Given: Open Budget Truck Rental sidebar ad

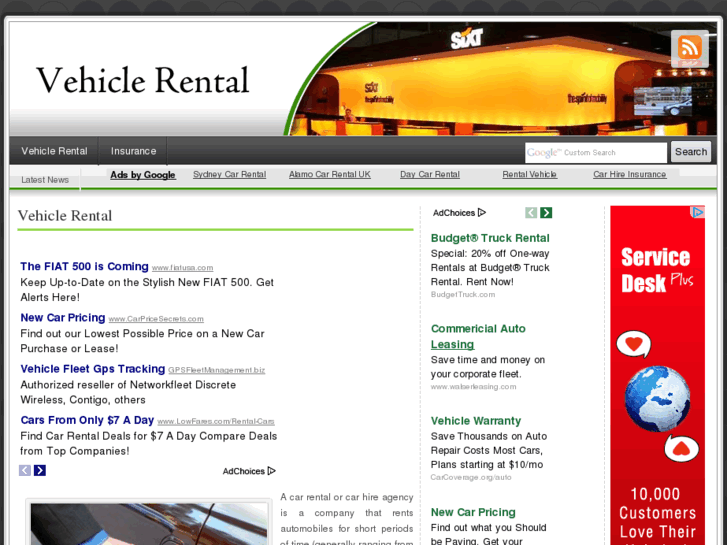Looking at the screenshot, I should click(x=490, y=238).
